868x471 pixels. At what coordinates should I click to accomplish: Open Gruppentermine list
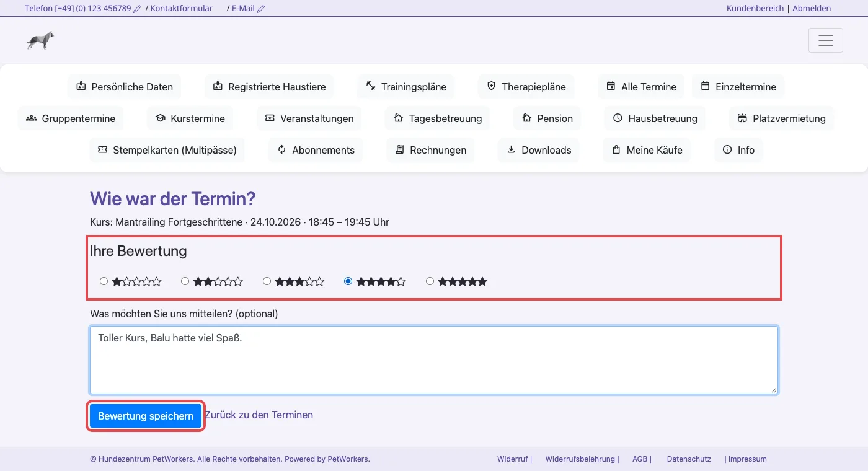point(71,118)
